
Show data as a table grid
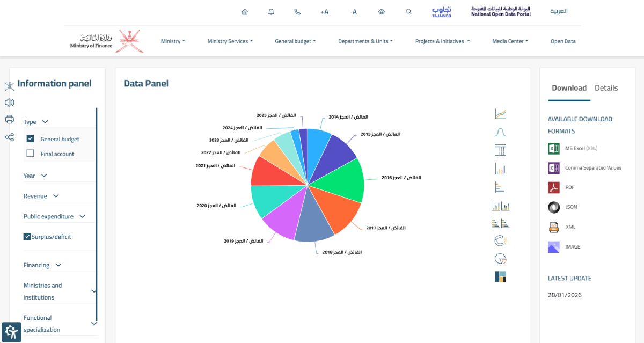click(x=501, y=150)
